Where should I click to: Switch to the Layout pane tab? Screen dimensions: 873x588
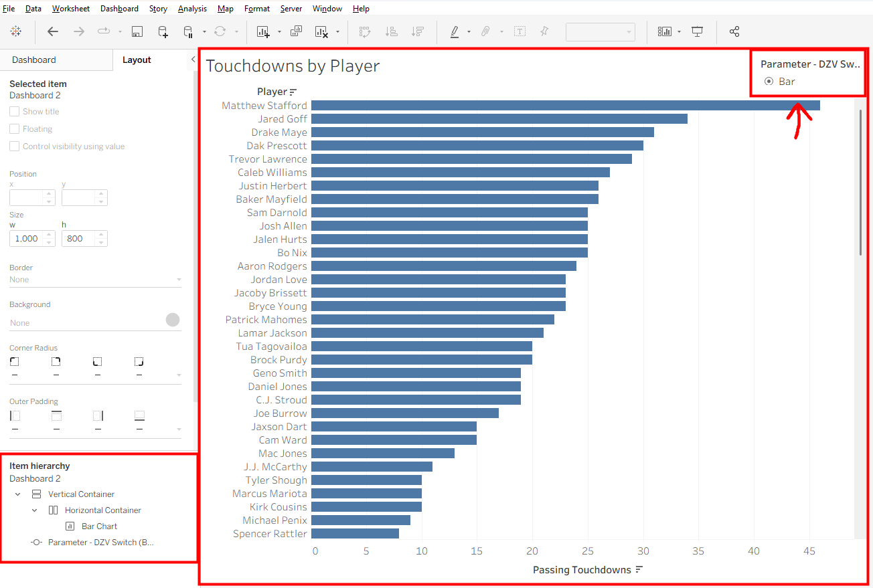(x=137, y=60)
